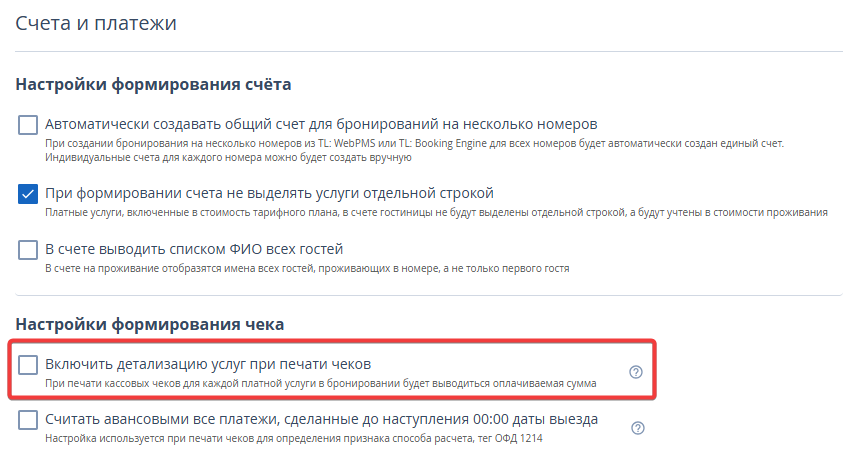Open help icon for advance payments setting

pos(638,428)
